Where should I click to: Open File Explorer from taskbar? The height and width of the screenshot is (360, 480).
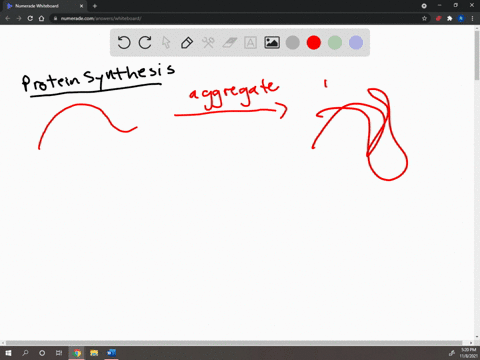click(94, 353)
